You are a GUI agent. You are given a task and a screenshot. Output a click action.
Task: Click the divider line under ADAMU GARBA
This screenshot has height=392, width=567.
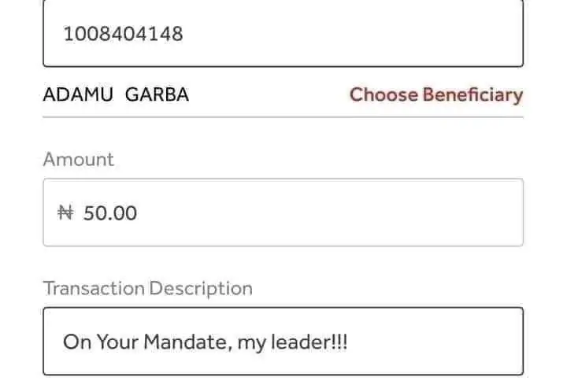(282, 117)
